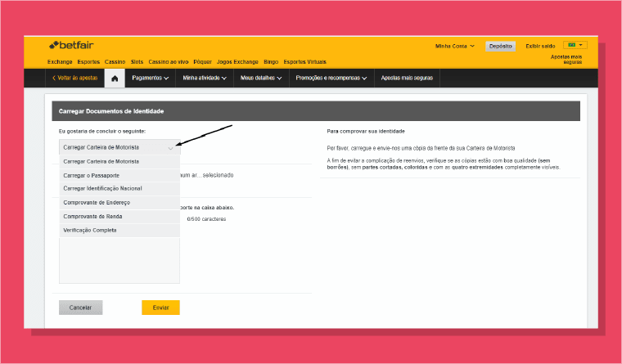Click Para comprovar sua identidade heading
Image resolution: width=622 pixels, height=364 pixels.
tap(366, 131)
